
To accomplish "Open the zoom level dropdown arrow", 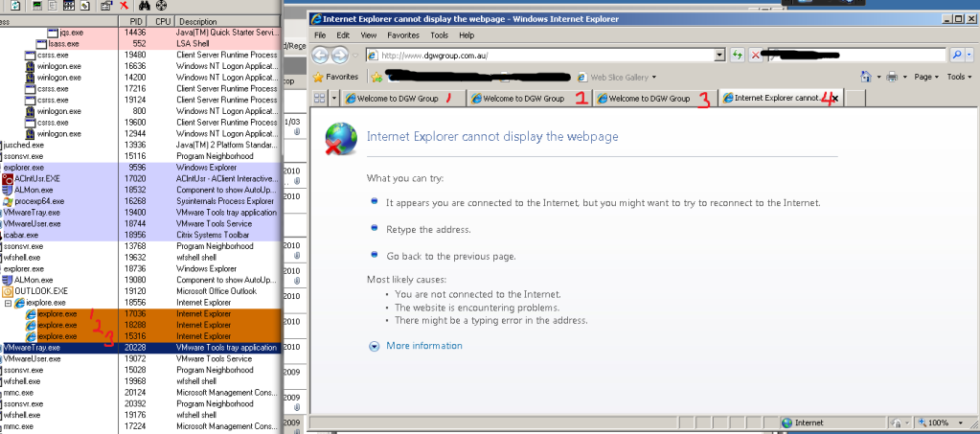I will point(959,423).
